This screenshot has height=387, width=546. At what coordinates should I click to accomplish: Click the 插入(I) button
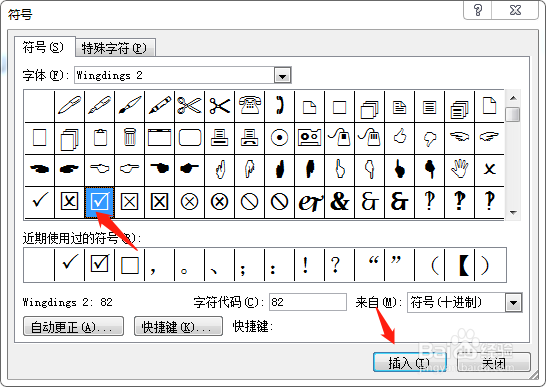pyautogui.click(x=410, y=363)
